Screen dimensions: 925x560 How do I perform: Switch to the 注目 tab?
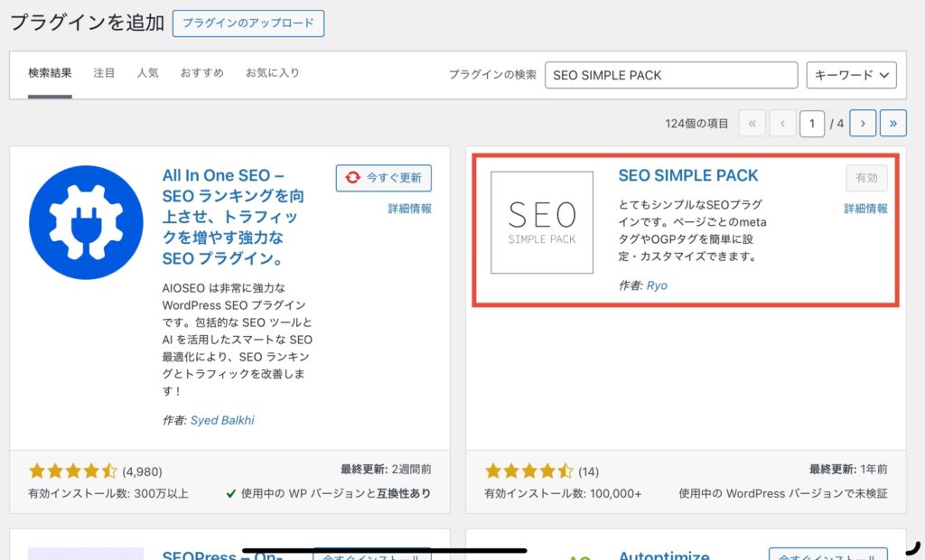[x=104, y=73]
